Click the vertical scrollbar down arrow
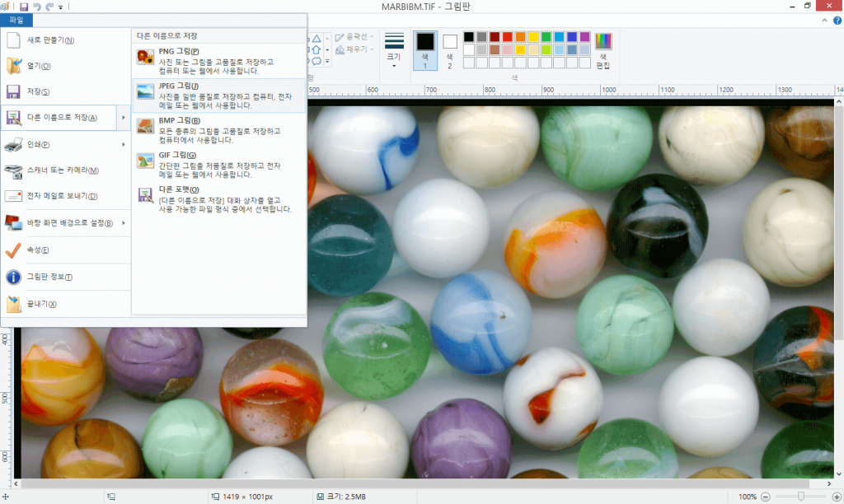The image size is (844, 504). coord(838,474)
